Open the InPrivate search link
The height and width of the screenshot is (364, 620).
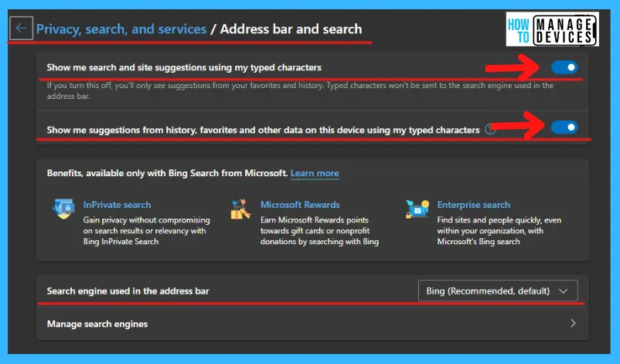pyautogui.click(x=117, y=205)
